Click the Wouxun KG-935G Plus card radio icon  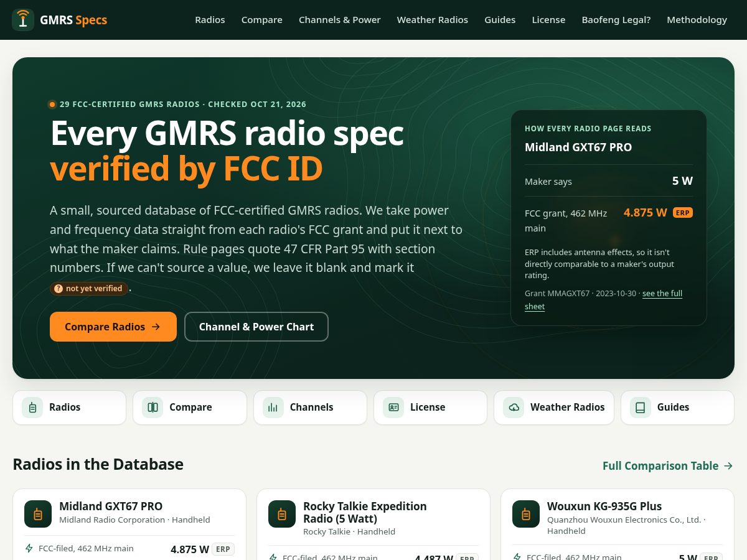526,514
